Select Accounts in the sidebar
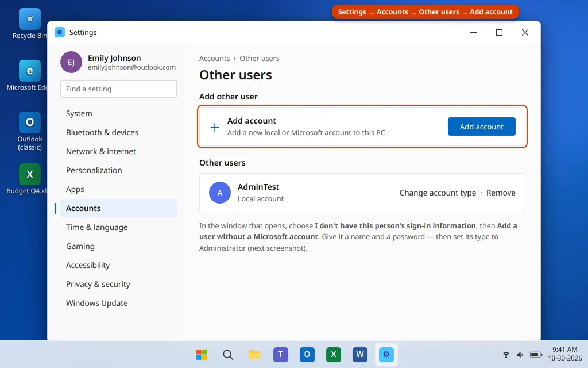Image resolution: width=588 pixels, height=368 pixels. (118, 208)
